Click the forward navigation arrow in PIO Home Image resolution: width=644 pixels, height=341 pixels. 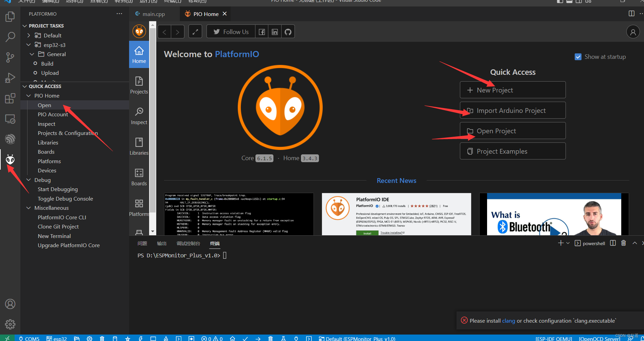click(177, 32)
